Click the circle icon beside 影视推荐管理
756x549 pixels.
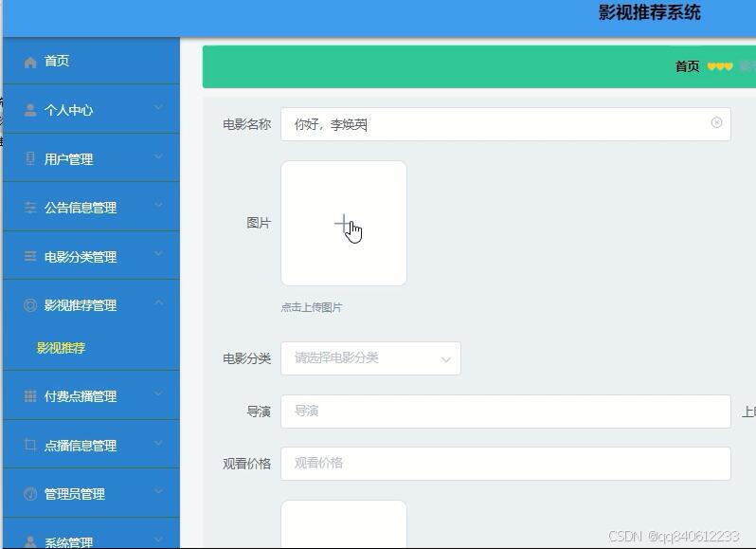30,305
